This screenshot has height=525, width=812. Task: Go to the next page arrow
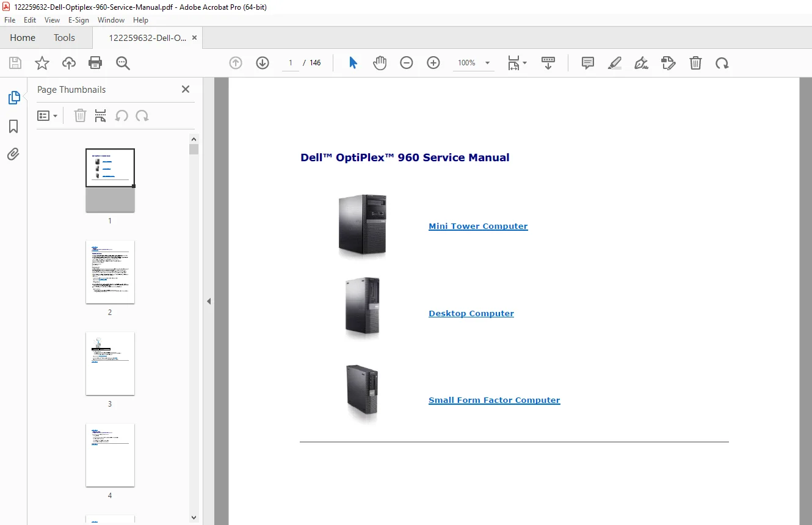263,63
